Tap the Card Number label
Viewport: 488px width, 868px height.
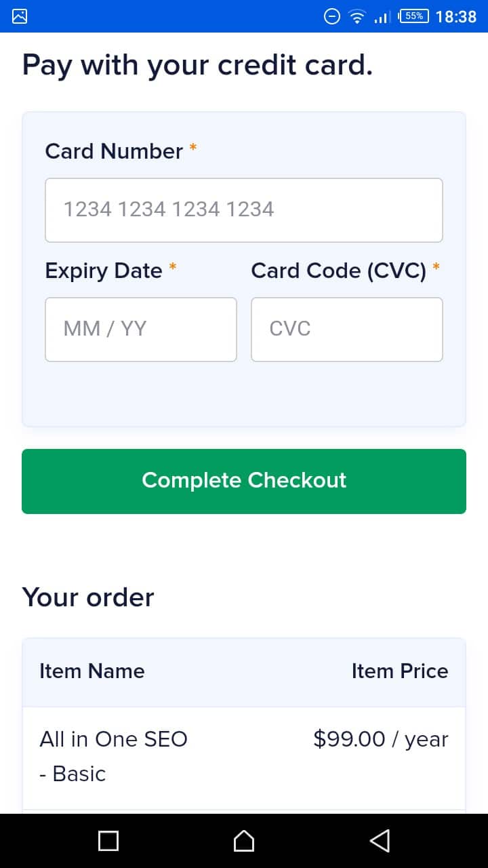(114, 151)
